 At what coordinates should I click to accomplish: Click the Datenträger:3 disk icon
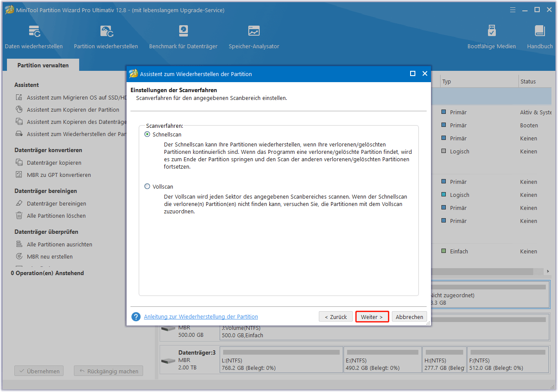pos(168,361)
